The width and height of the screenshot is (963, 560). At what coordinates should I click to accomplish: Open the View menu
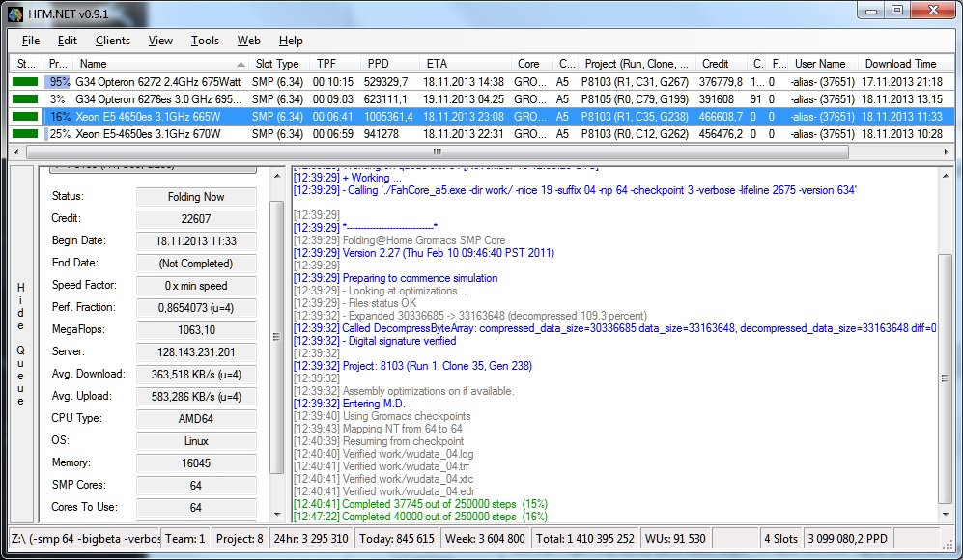pyautogui.click(x=160, y=41)
